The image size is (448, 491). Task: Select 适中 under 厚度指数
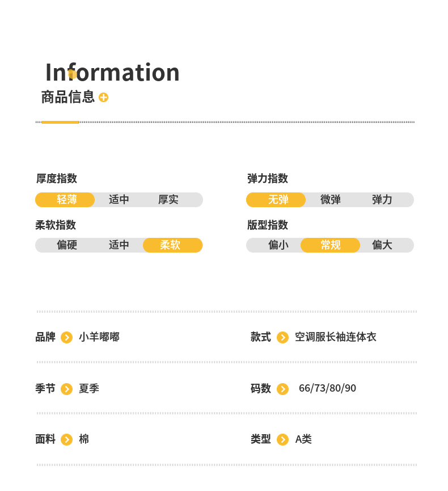tap(119, 200)
